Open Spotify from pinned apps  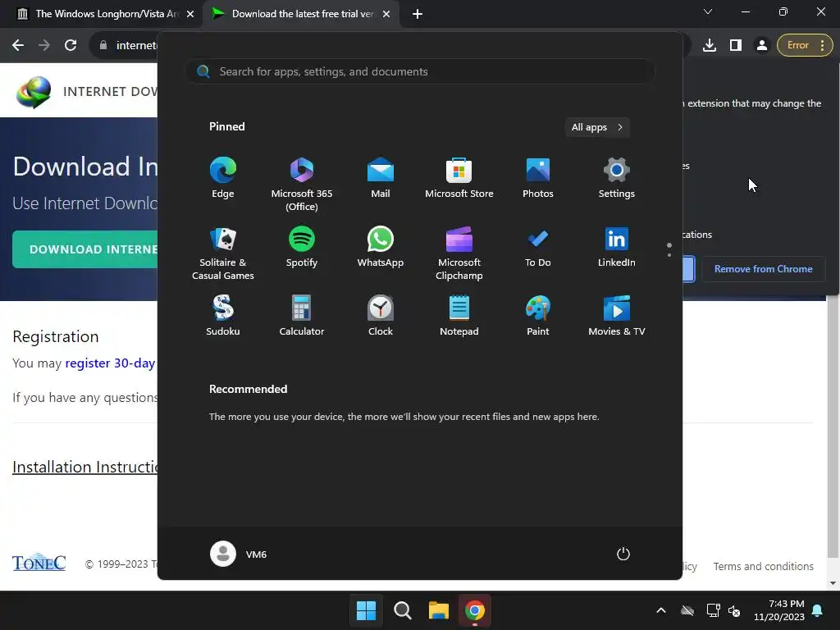point(302,247)
